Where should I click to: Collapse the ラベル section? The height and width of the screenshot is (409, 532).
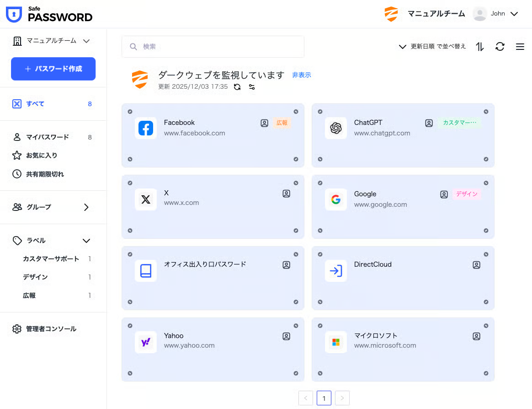(86, 241)
